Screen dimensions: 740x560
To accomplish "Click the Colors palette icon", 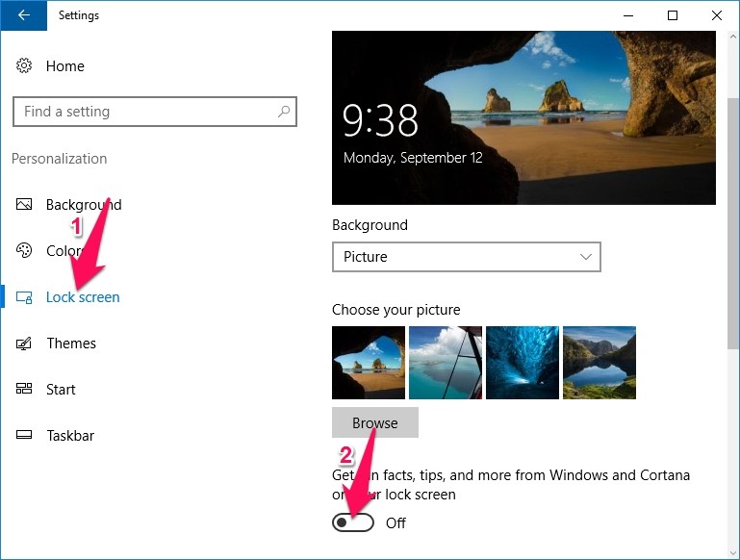I will click(x=24, y=251).
